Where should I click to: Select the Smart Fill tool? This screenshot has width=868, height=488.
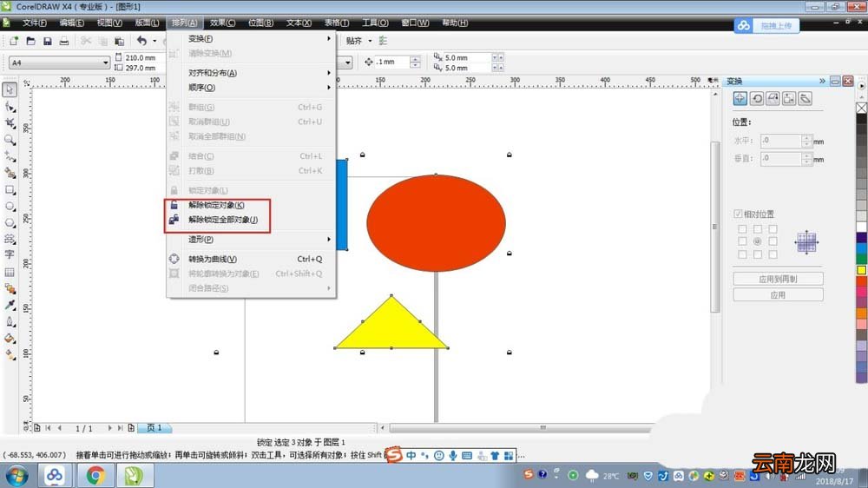[x=10, y=173]
